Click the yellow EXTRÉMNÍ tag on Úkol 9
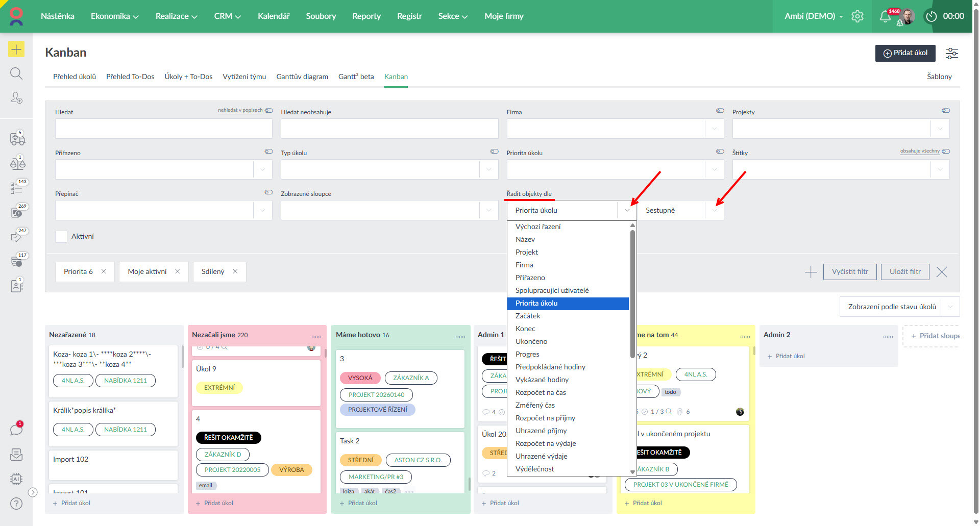Viewport: 980px width, 526px height. click(219, 387)
